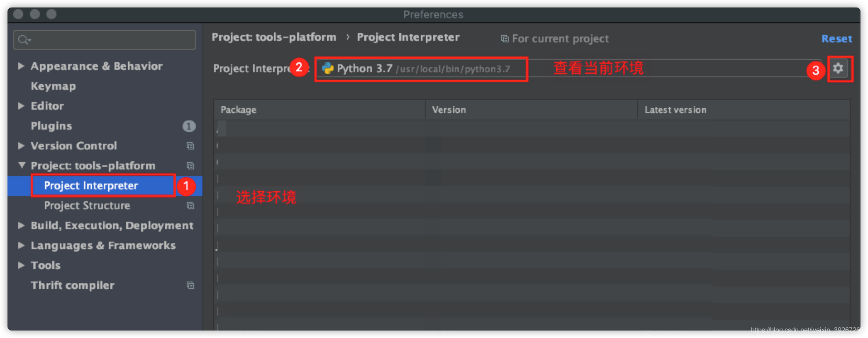Click the Plugins update count badge
This screenshot has width=868, height=338.
(x=189, y=126)
